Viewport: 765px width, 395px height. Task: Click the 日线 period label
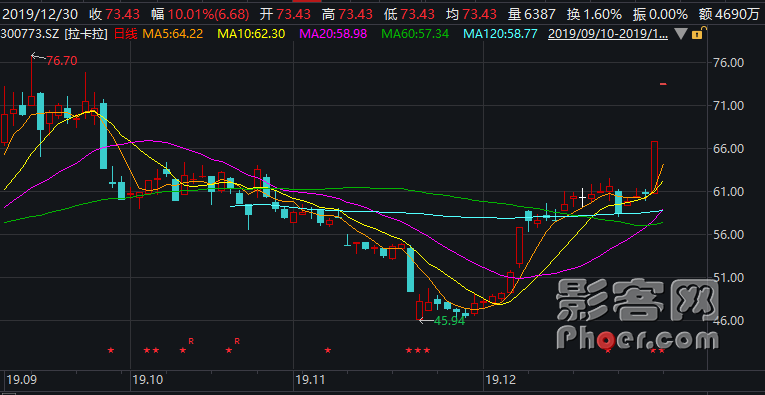tap(126, 35)
